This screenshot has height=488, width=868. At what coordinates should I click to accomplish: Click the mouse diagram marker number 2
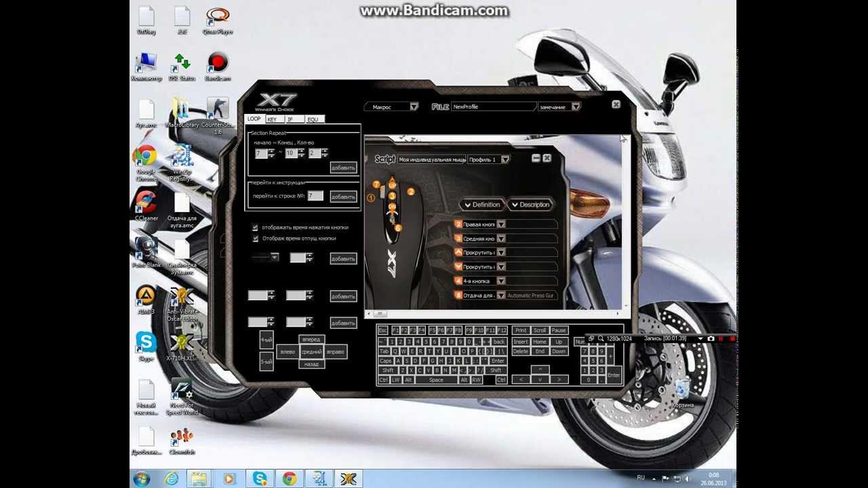pyautogui.click(x=411, y=192)
